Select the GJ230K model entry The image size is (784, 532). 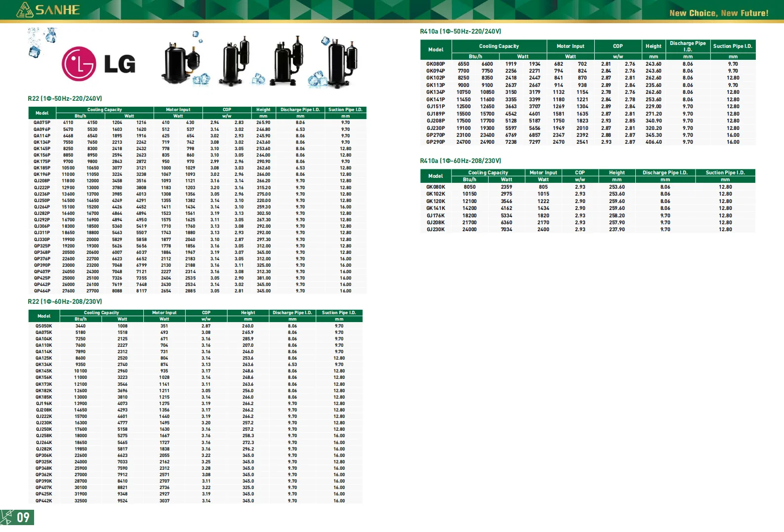[435, 229]
